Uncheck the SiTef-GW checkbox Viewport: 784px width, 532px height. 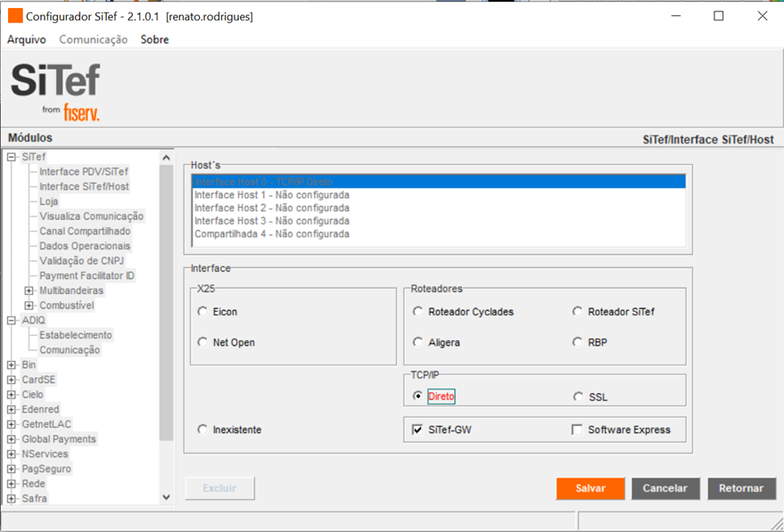click(x=417, y=430)
